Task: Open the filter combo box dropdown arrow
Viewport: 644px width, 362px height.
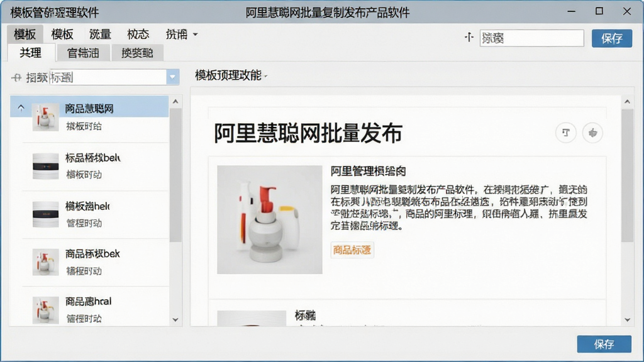Action: tap(172, 77)
